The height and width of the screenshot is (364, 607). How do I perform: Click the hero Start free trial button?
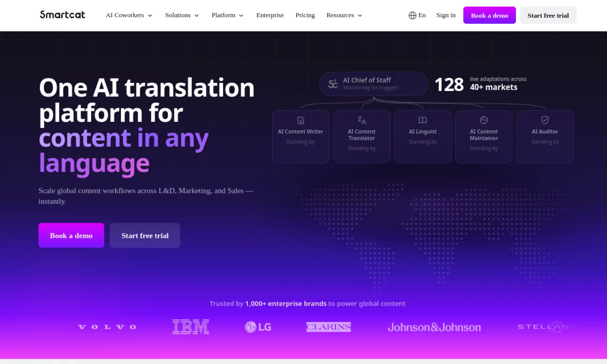(x=145, y=235)
